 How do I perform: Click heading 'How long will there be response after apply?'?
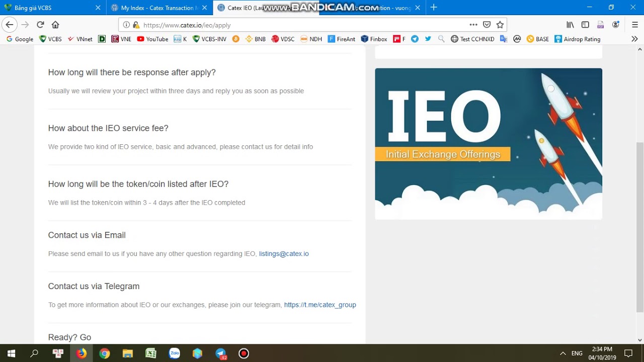click(x=132, y=72)
